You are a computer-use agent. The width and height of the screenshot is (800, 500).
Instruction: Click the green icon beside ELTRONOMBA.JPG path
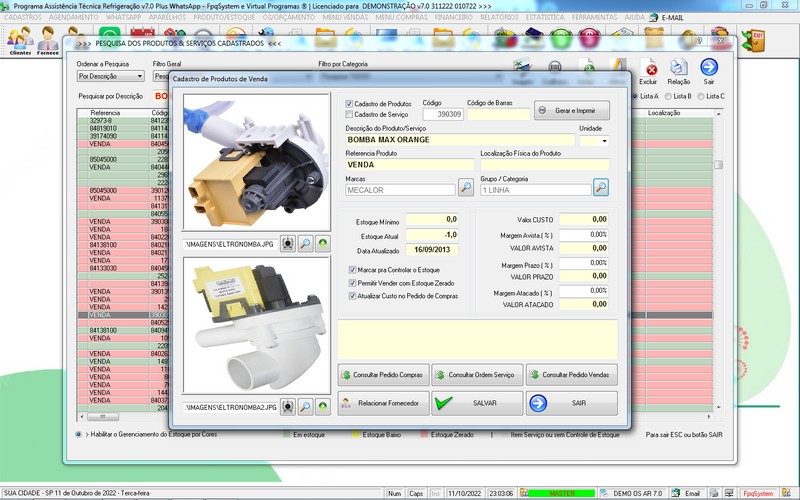pos(324,243)
